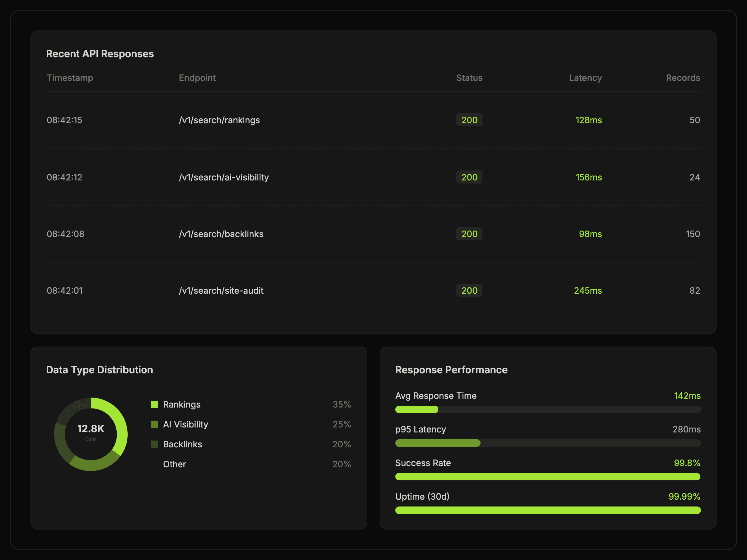Click the AI Visibility legend swatch
The width and height of the screenshot is (747, 560).
tap(154, 424)
